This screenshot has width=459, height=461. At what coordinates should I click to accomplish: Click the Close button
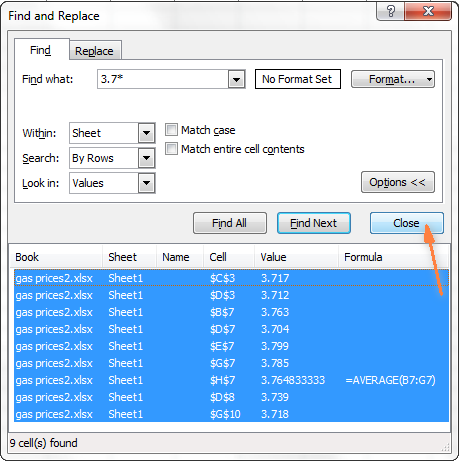(x=407, y=223)
